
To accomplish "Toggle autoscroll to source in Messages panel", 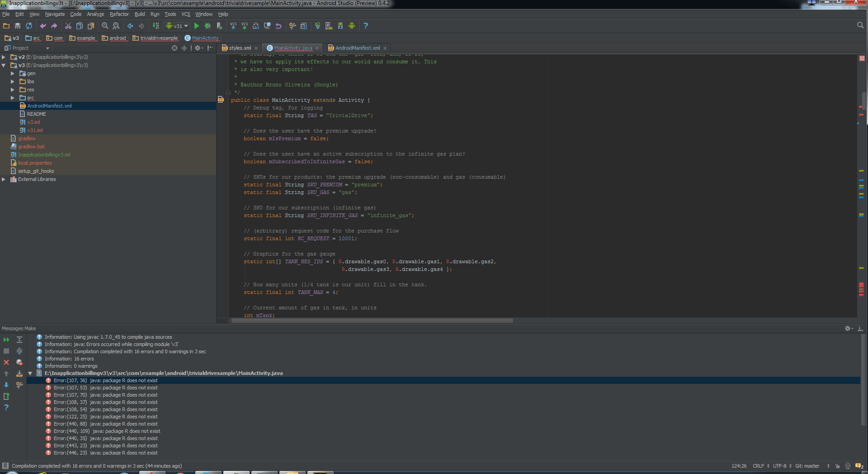I will pyautogui.click(x=19, y=374).
